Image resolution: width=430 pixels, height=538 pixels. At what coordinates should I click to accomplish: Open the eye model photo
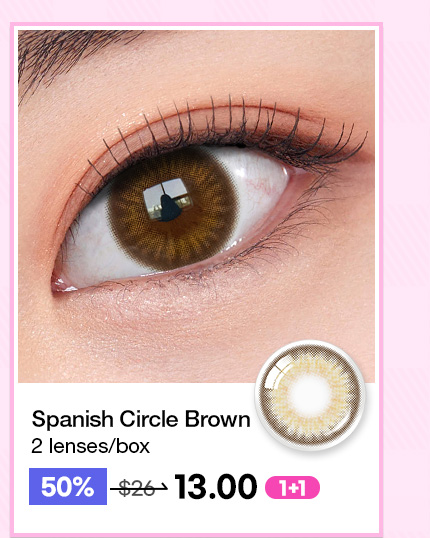coord(196,206)
